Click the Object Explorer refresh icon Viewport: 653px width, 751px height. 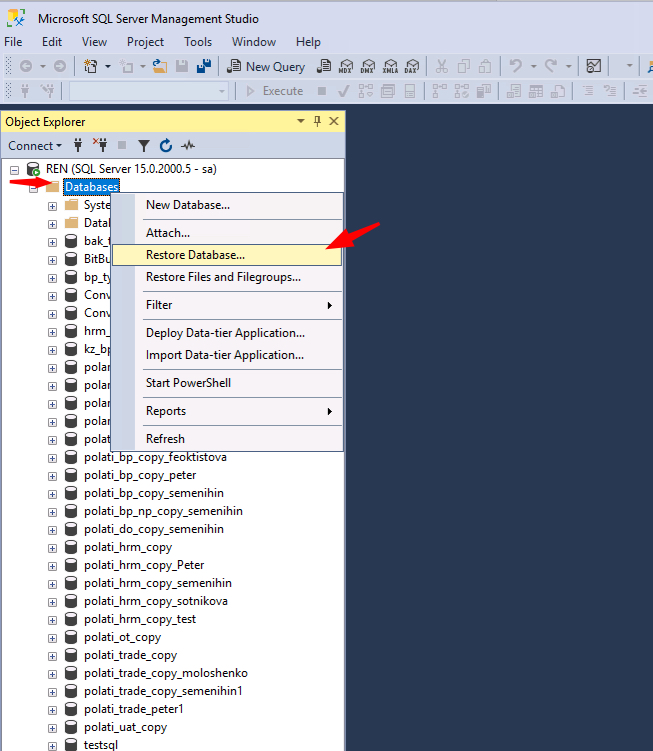(166, 146)
